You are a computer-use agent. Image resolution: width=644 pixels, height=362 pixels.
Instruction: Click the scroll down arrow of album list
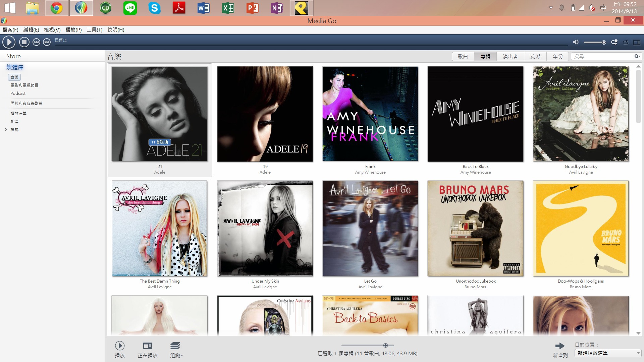tap(638, 333)
